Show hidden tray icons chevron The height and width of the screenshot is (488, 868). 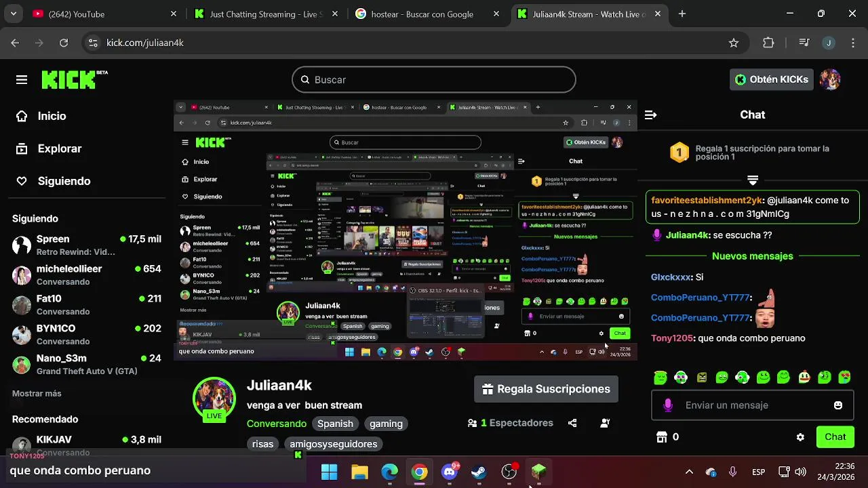[x=689, y=472]
